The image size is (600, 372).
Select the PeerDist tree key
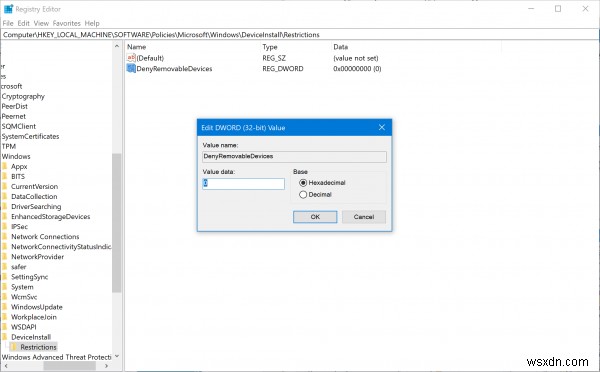click(x=15, y=106)
